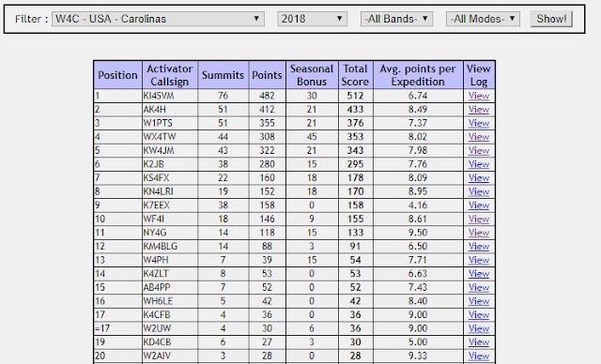View log for K4ZLT

click(479, 274)
